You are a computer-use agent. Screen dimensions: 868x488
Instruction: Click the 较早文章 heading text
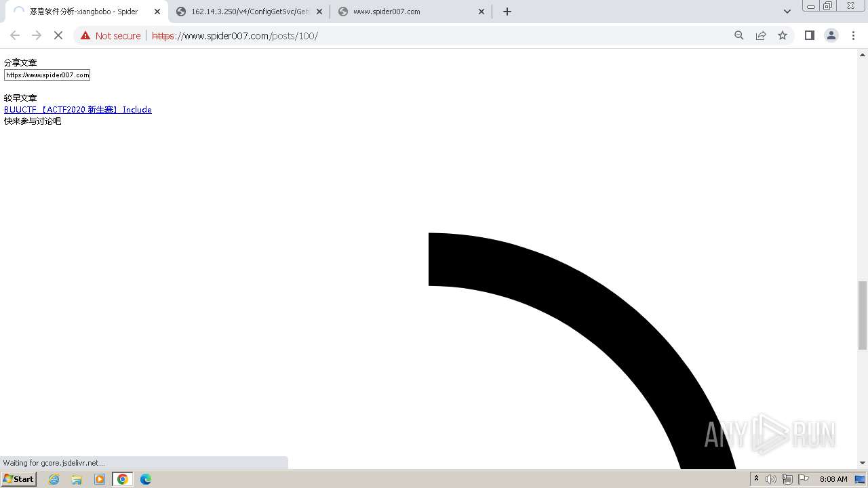point(20,98)
